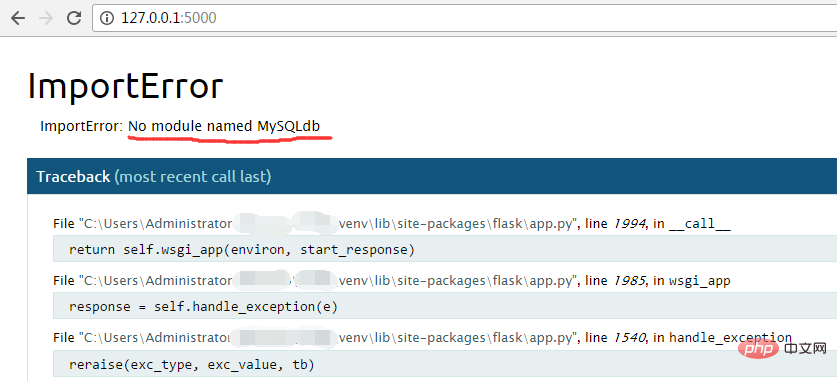Click the browser back arrow
The image size is (837, 381).
(18, 18)
